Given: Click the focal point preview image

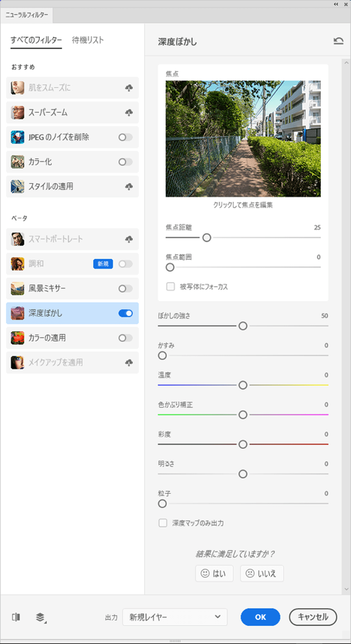Looking at the screenshot, I should pos(243,139).
